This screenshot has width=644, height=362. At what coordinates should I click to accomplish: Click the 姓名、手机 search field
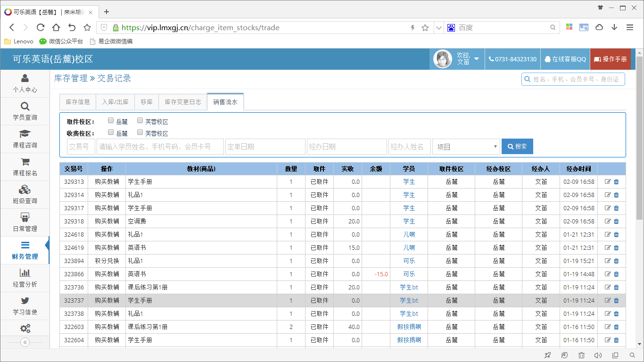tap(573, 79)
